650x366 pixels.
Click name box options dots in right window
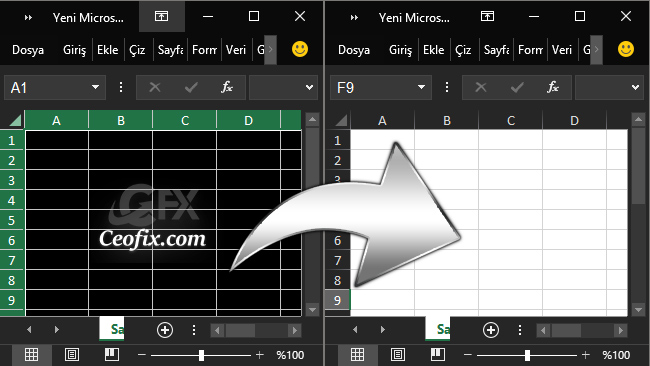(x=446, y=87)
